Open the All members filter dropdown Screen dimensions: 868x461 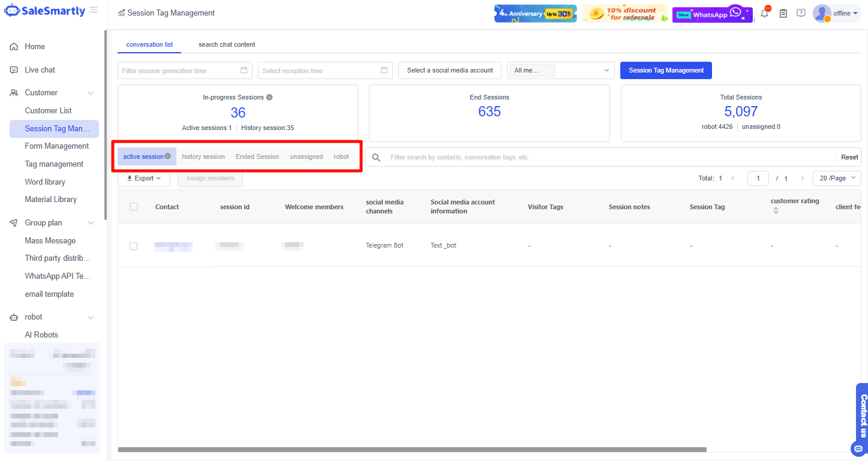(560, 70)
